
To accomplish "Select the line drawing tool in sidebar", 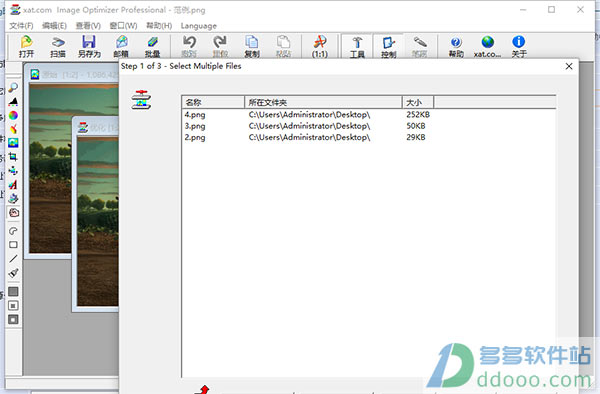I will 13,259.
